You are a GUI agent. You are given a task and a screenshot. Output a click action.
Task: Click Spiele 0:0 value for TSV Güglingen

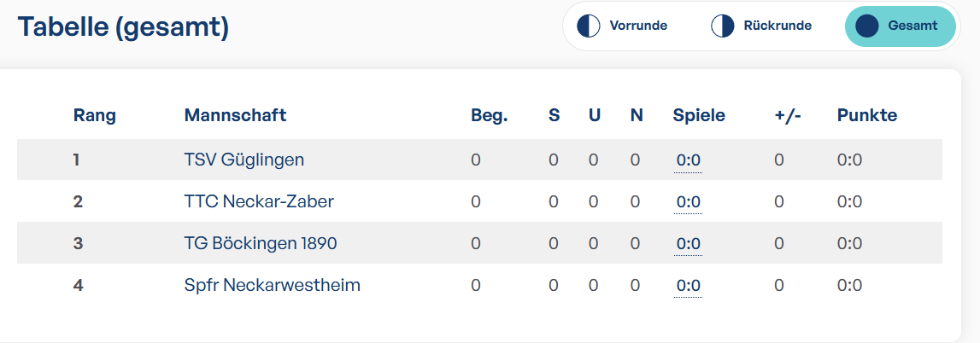[x=688, y=161]
